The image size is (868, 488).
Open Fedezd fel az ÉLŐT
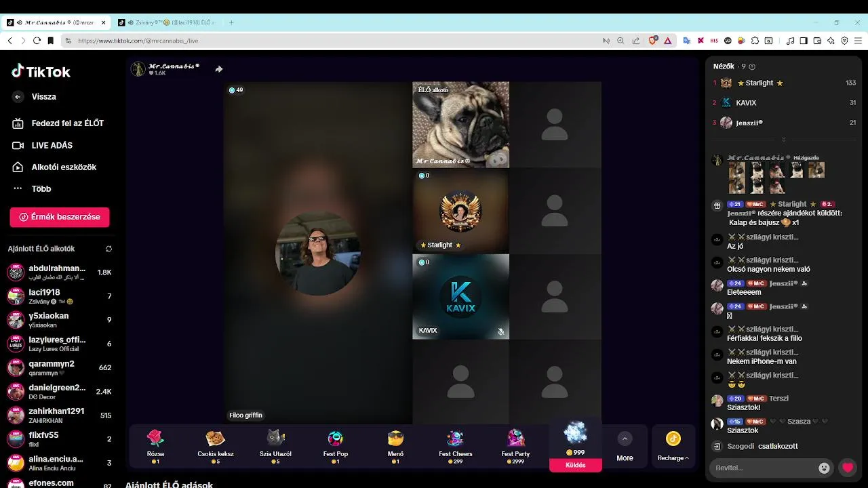click(59, 123)
